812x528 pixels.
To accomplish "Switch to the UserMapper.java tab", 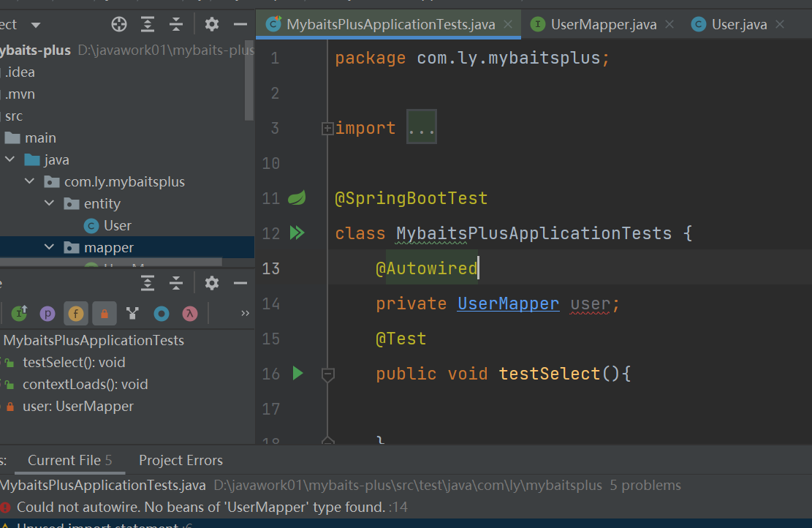I will click(603, 25).
